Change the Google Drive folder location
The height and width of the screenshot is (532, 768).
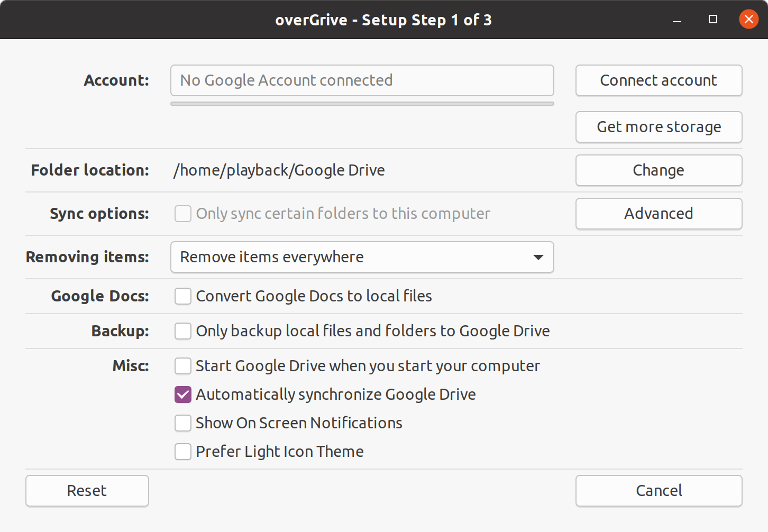[x=659, y=170]
